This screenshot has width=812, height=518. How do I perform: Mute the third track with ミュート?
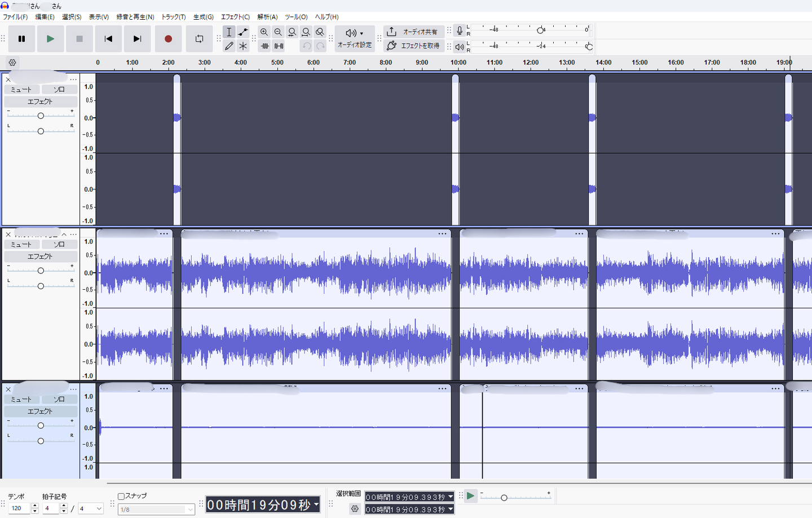pos(22,400)
